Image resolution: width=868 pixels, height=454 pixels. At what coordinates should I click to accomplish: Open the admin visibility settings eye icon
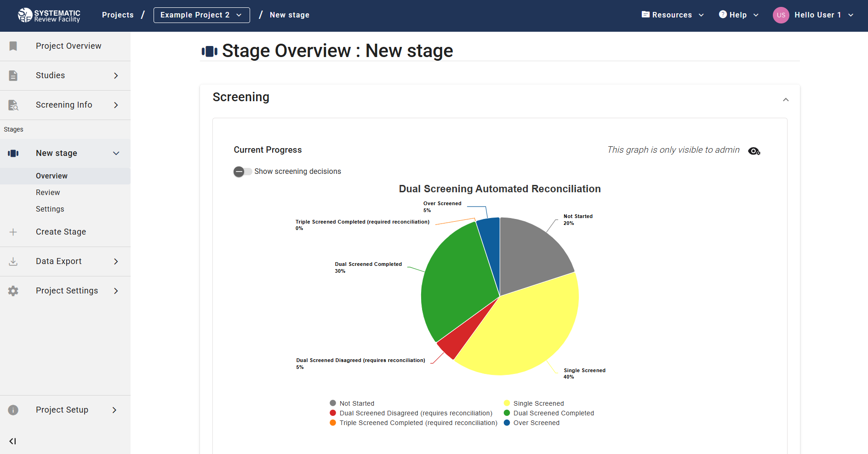754,151
